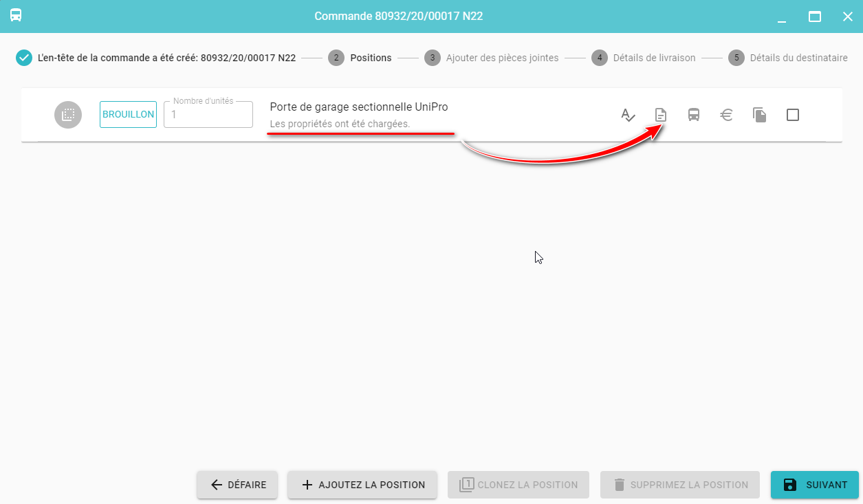
Task: Click the completed order header step
Action: [156, 58]
